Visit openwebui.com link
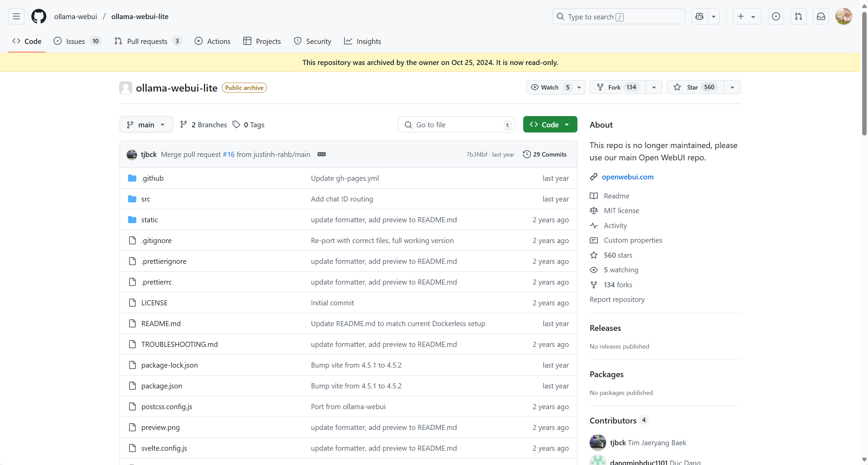 pos(627,177)
